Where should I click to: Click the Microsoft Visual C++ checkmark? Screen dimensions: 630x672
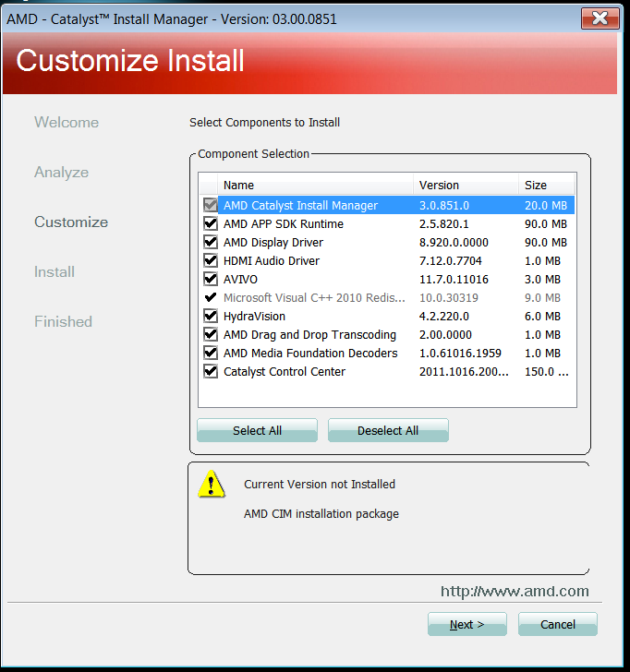point(210,297)
